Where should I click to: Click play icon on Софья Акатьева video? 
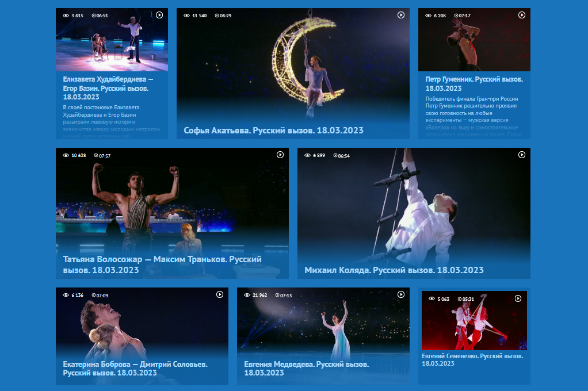click(x=401, y=15)
